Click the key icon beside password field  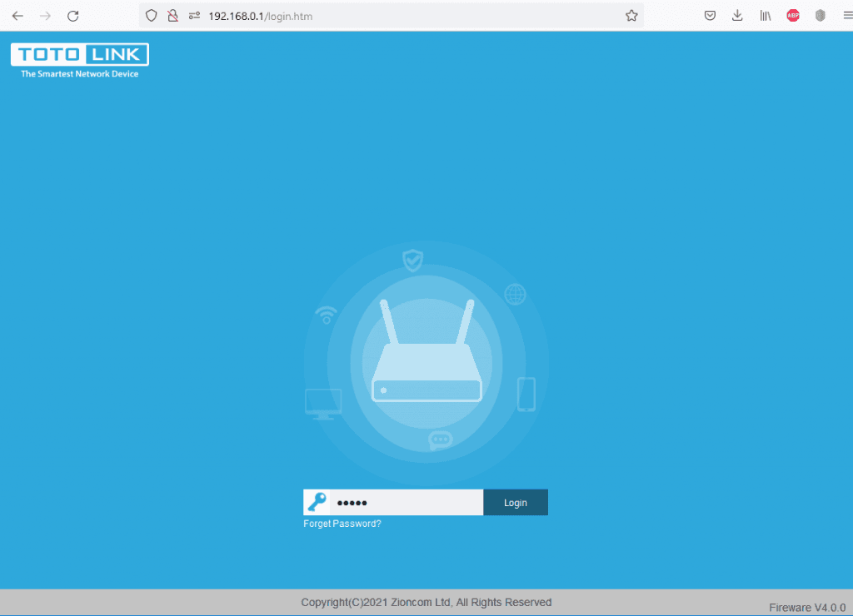pyautogui.click(x=317, y=503)
